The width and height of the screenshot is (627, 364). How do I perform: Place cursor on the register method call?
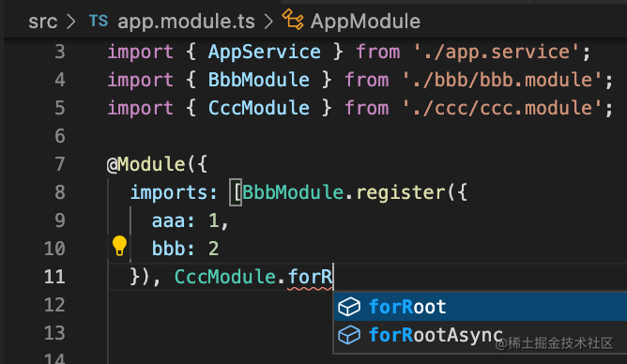[400, 192]
